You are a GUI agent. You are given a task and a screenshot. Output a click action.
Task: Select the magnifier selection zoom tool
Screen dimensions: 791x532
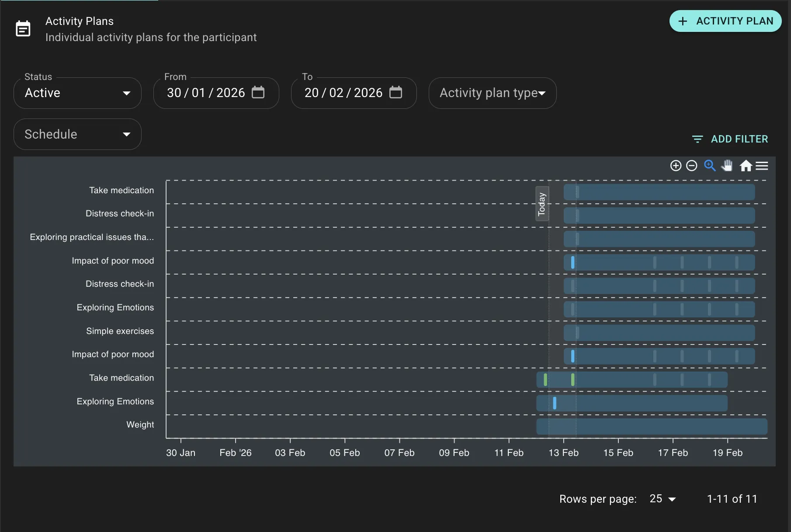tap(710, 166)
